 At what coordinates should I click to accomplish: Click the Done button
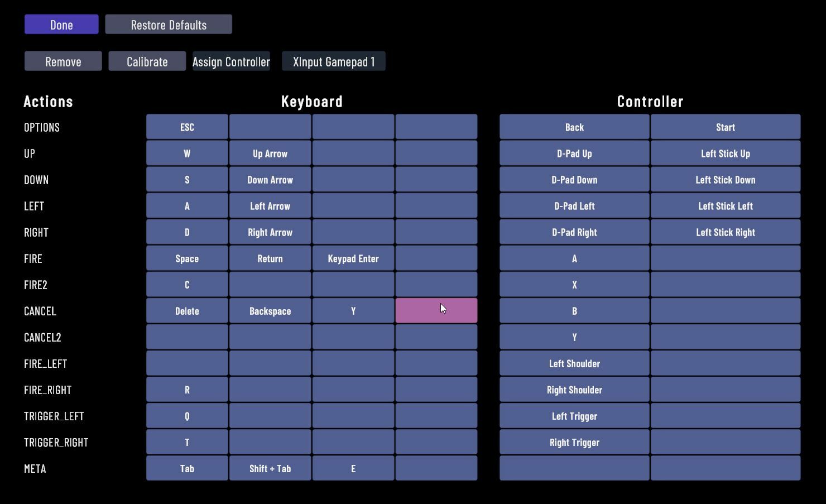click(61, 25)
